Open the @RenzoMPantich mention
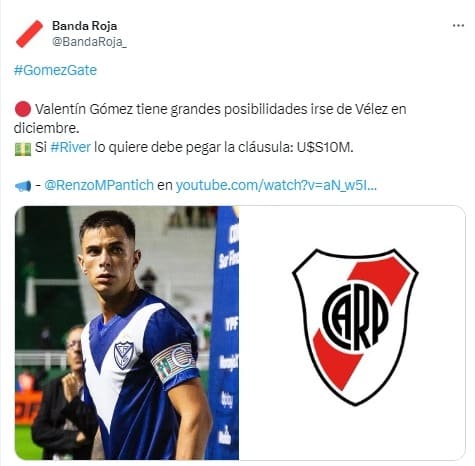This screenshot has height=466, width=475. point(99,185)
